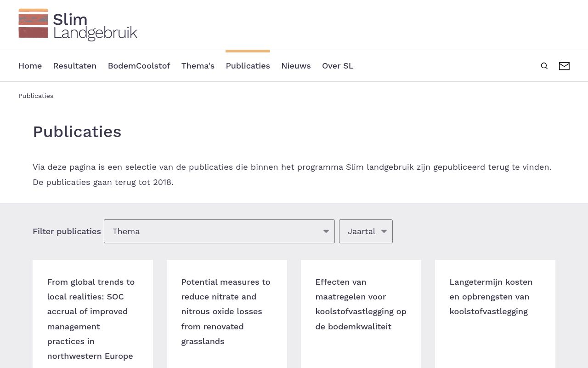Open the Thema's menu item
This screenshot has height=368, width=588.
(x=198, y=66)
